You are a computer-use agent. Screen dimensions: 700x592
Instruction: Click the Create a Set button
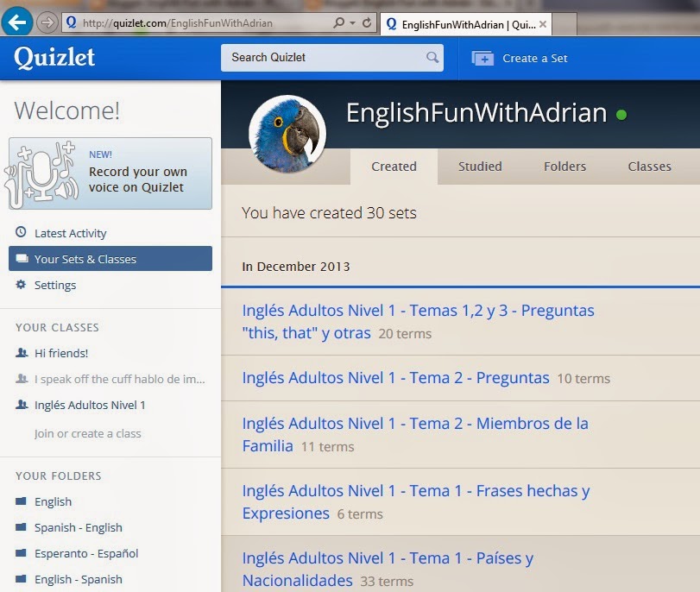[x=519, y=57]
